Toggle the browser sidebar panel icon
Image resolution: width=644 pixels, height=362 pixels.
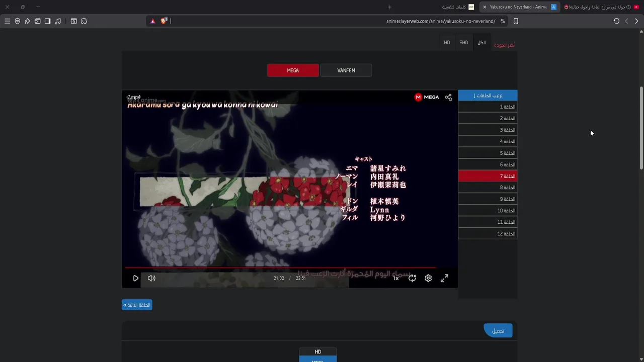click(x=47, y=21)
